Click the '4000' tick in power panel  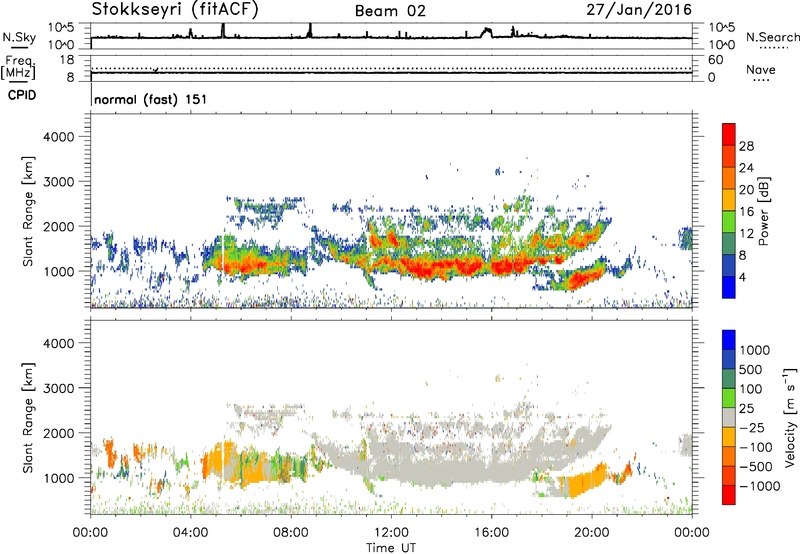[x=59, y=137]
